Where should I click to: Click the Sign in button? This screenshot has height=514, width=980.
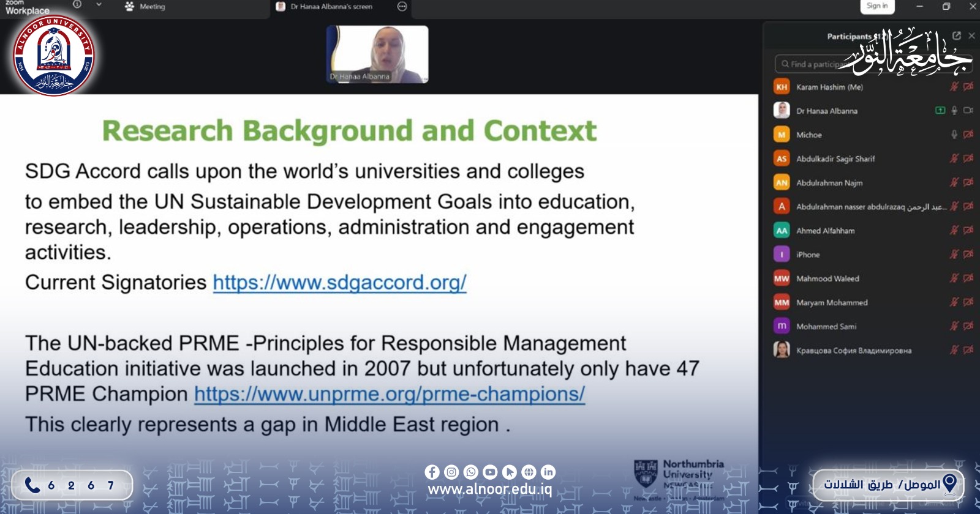tap(876, 6)
